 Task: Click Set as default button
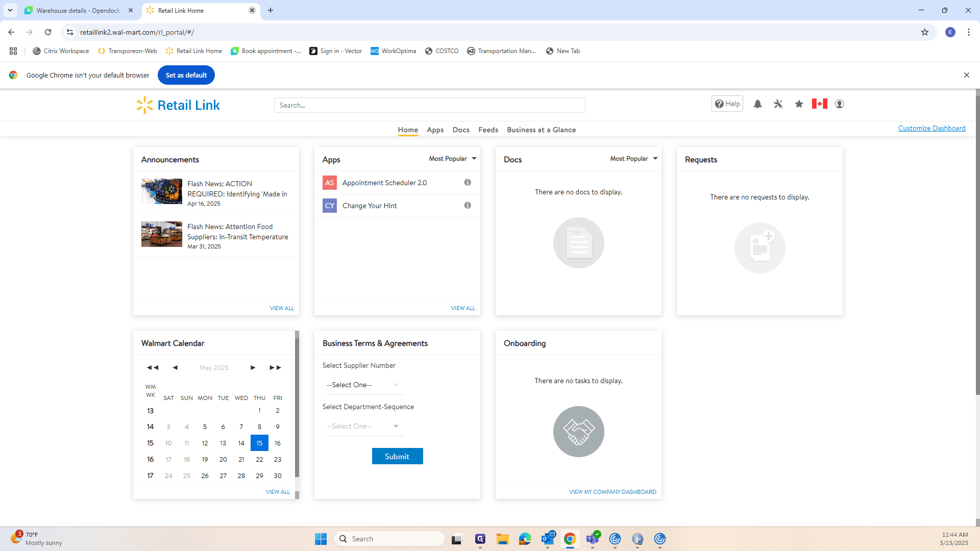point(186,75)
